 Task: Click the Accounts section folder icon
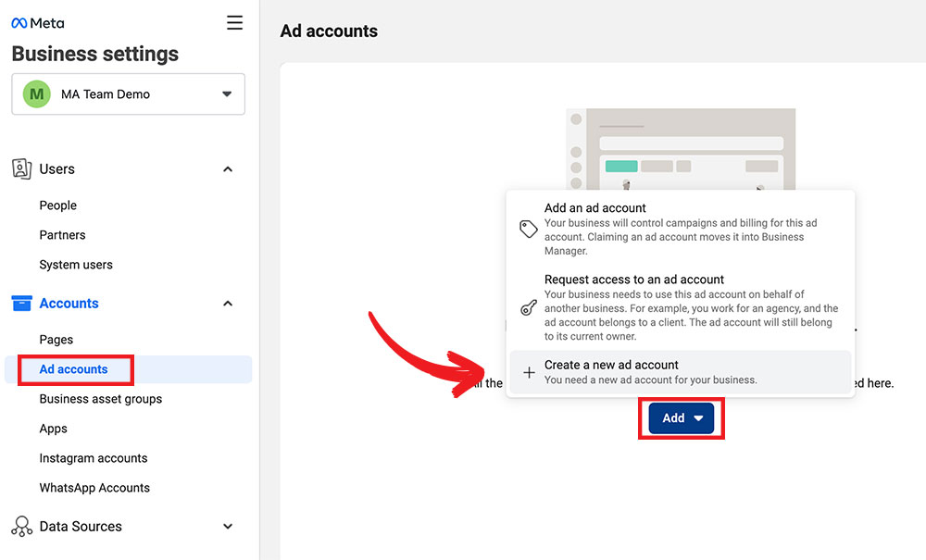pos(21,304)
